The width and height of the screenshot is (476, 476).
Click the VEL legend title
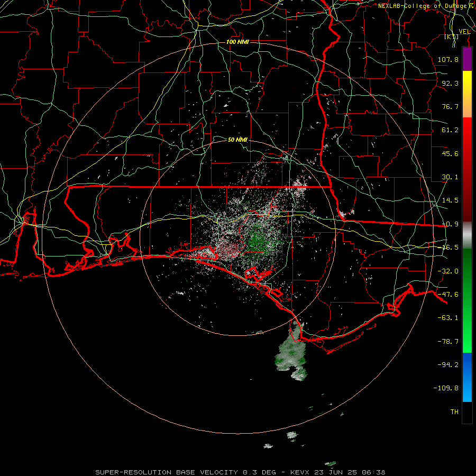pos(464,32)
